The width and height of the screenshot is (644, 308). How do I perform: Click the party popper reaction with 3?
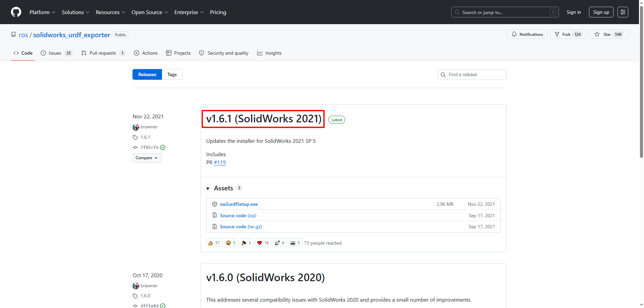pos(247,243)
